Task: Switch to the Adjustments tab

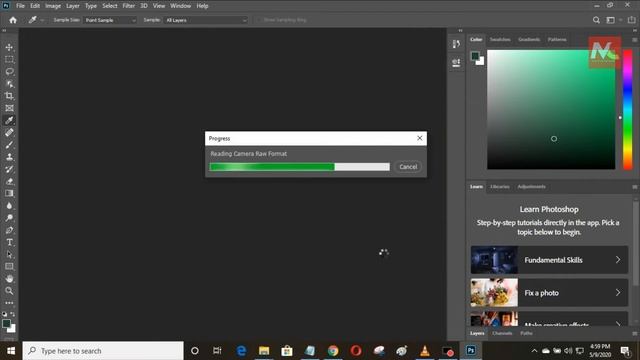Action: click(x=531, y=187)
